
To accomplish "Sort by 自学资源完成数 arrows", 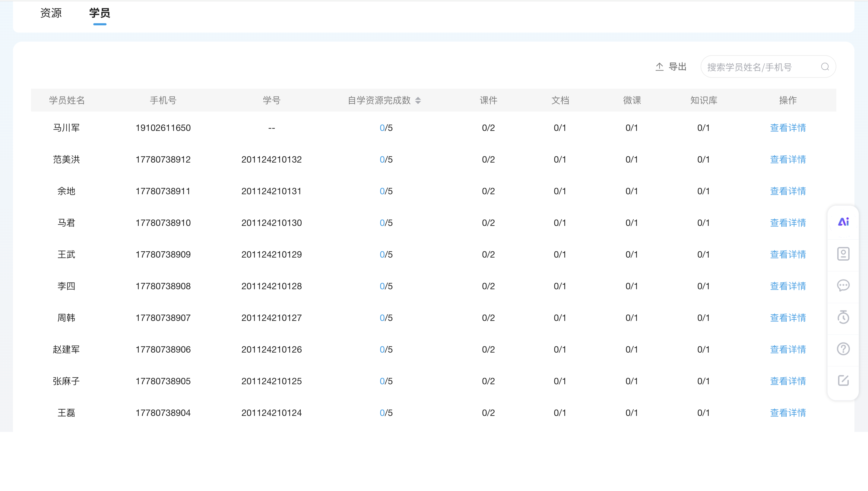I will click(418, 100).
